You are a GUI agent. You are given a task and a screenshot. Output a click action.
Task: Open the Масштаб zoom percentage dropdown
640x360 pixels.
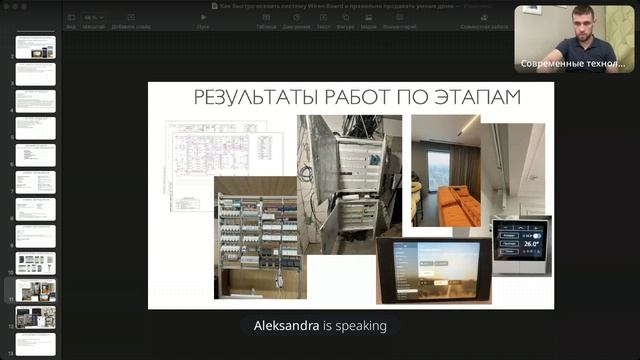click(x=93, y=18)
